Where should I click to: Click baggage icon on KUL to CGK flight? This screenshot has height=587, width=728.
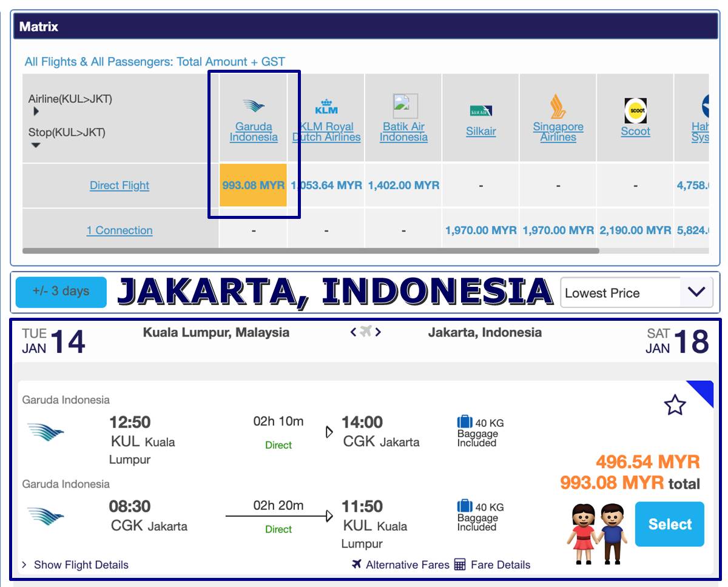465,422
